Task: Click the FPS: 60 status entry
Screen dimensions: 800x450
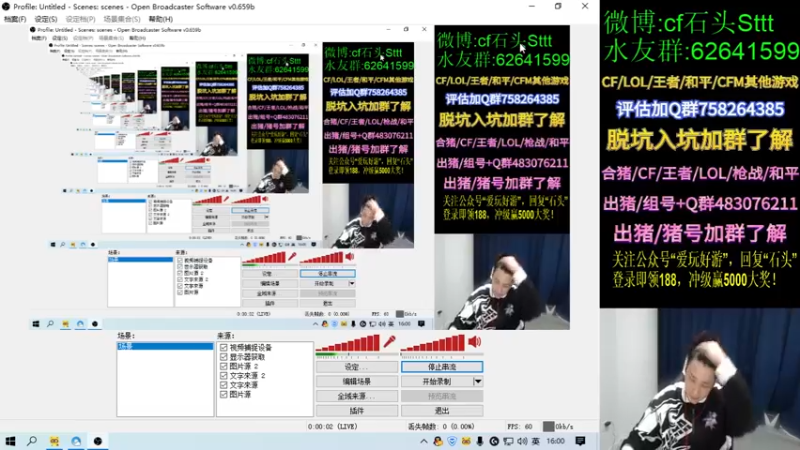Action: [519, 427]
